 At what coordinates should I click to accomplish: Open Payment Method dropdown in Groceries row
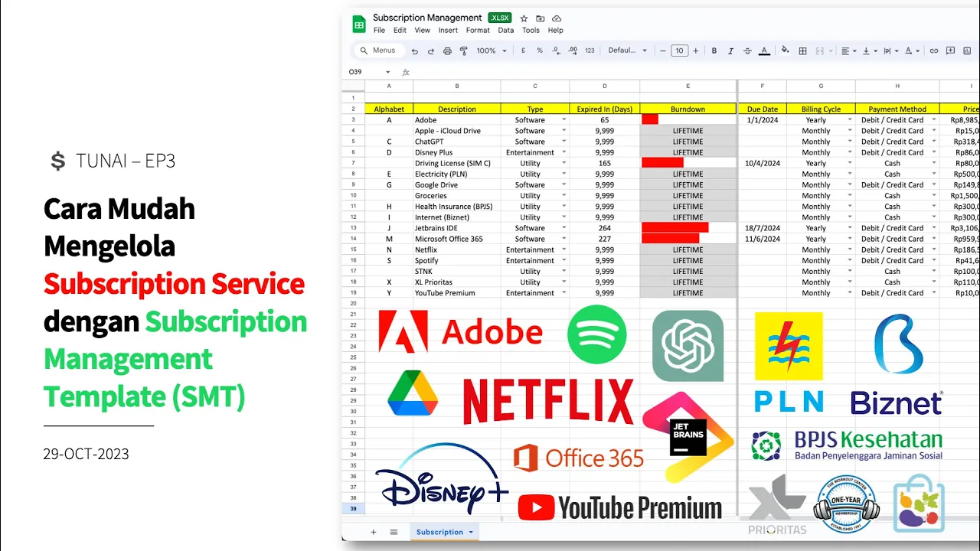coord(935,196)
